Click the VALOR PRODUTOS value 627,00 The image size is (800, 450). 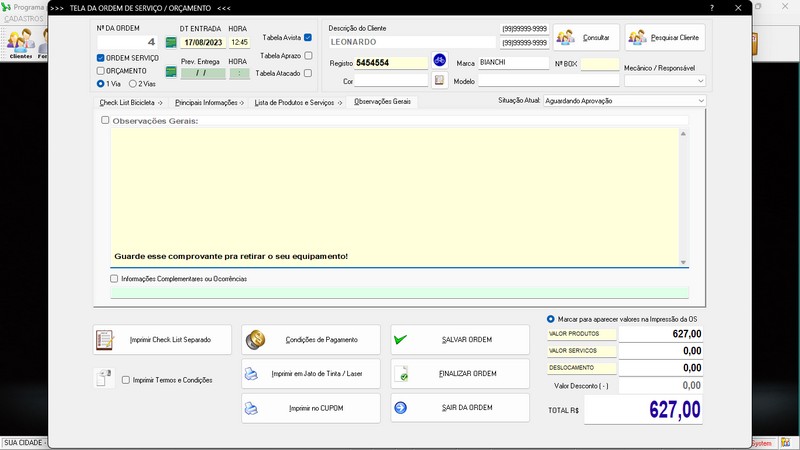click(x=661, y=334)
